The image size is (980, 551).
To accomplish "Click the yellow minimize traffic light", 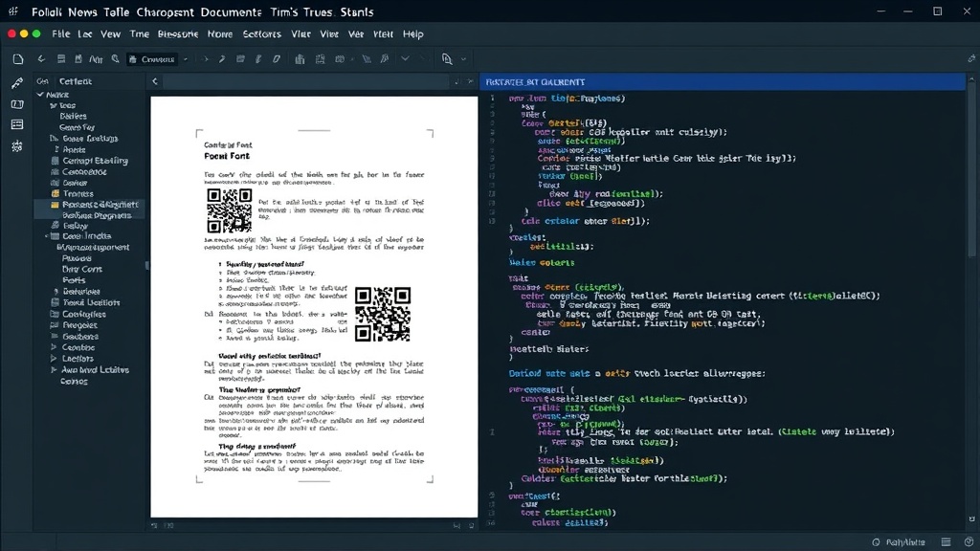I will click(x=24, y=33).
